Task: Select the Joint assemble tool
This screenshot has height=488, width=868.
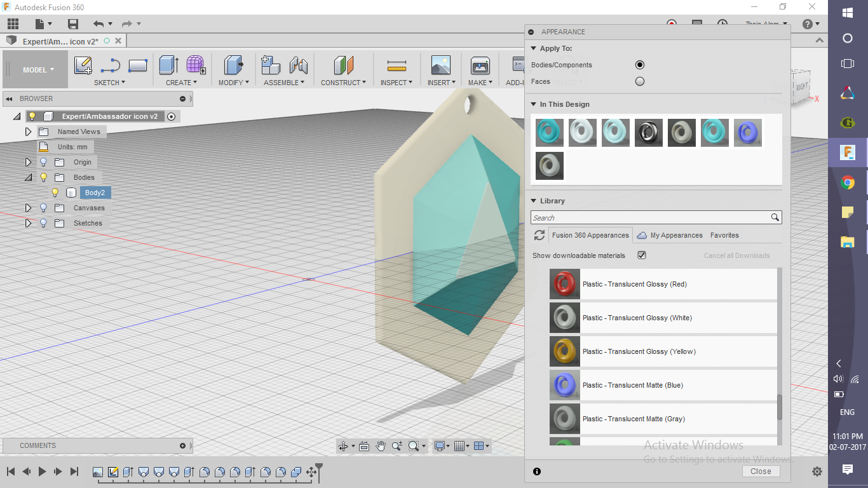Action: pyautogui.click(x=298, y=65)
